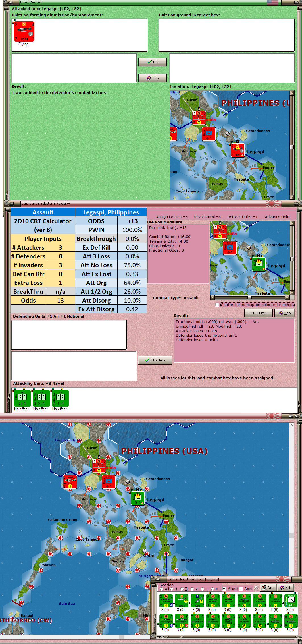Screen dimensions: 302x644
Task: Click Land Combat minimap horizontal scrollbar thumb
Action: click(249, 297)
